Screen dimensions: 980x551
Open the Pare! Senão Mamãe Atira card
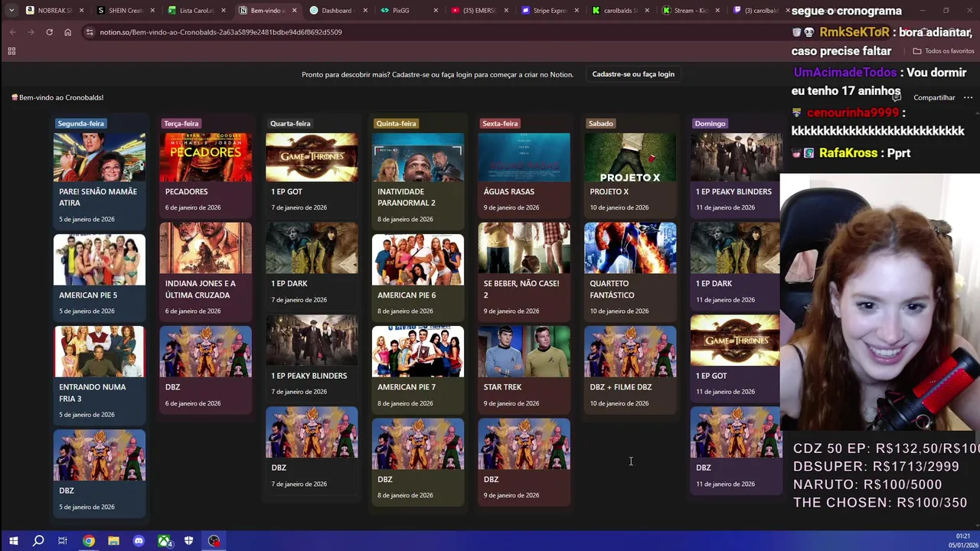(x=100, y=180)
